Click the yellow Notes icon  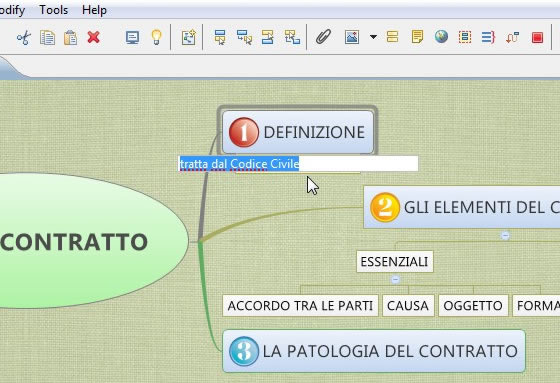(417, 37)
